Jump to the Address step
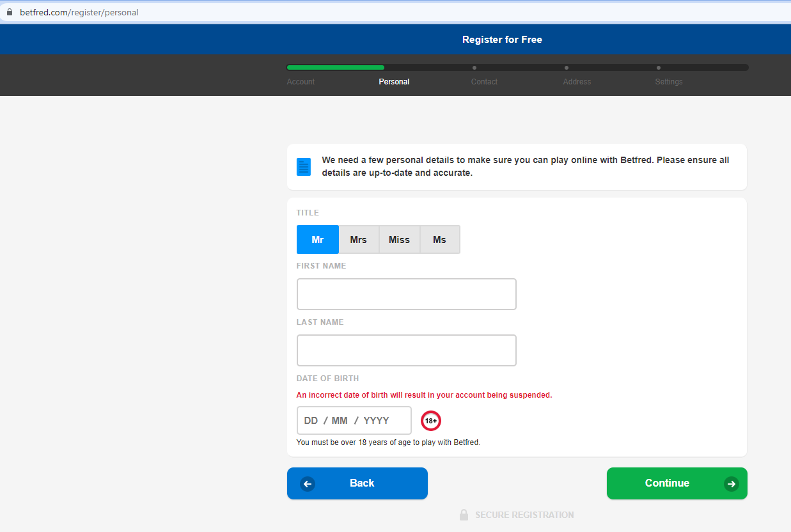791x532 pixels. [577, 82]
